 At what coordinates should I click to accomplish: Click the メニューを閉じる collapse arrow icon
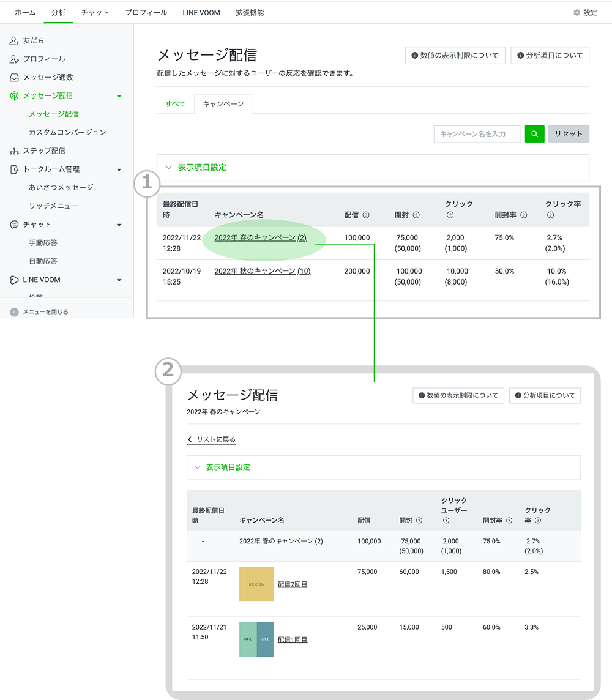(14, 312)
